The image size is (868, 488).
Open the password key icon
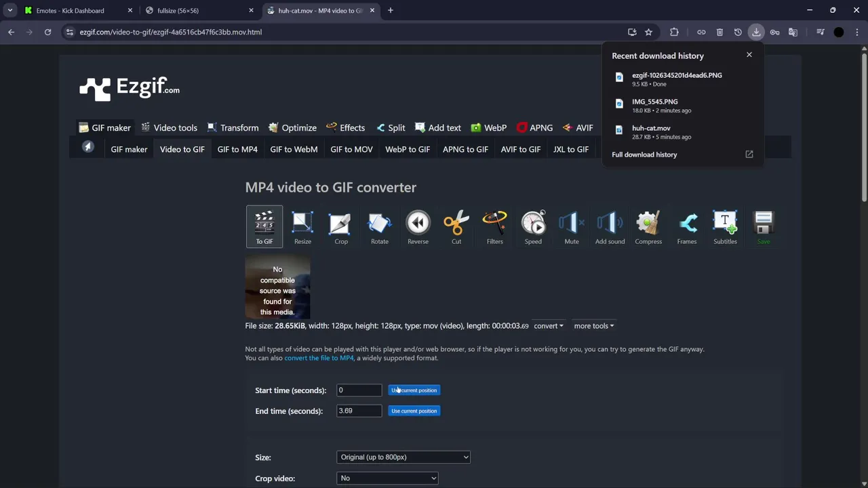(x=774, y=32)
